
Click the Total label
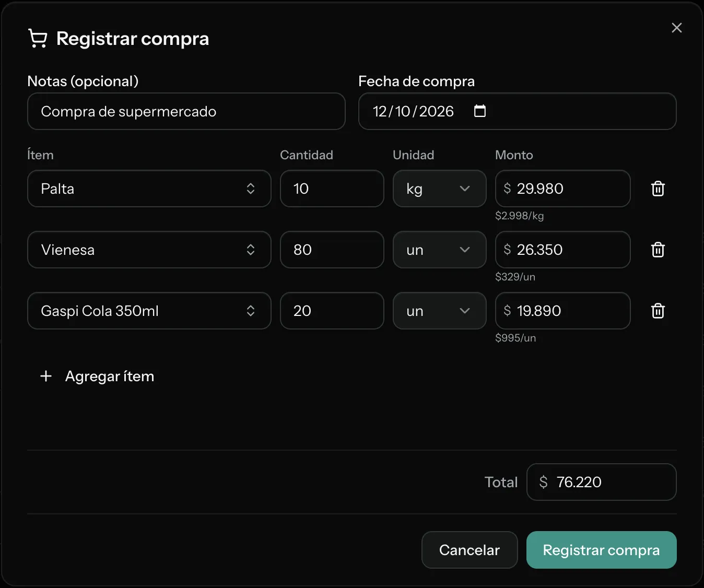[501, 482]
